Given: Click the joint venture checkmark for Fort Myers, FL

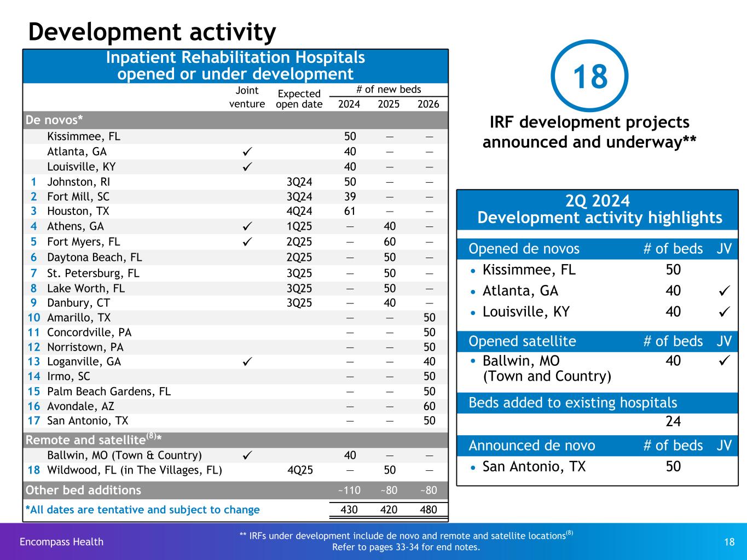Looking at the screenshot, I should 247,242.
